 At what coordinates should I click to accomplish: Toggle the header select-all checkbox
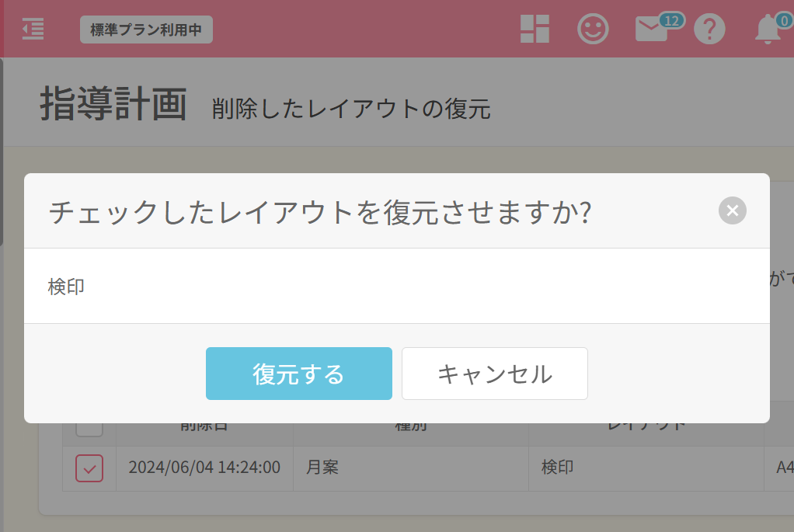pos(89,428)
